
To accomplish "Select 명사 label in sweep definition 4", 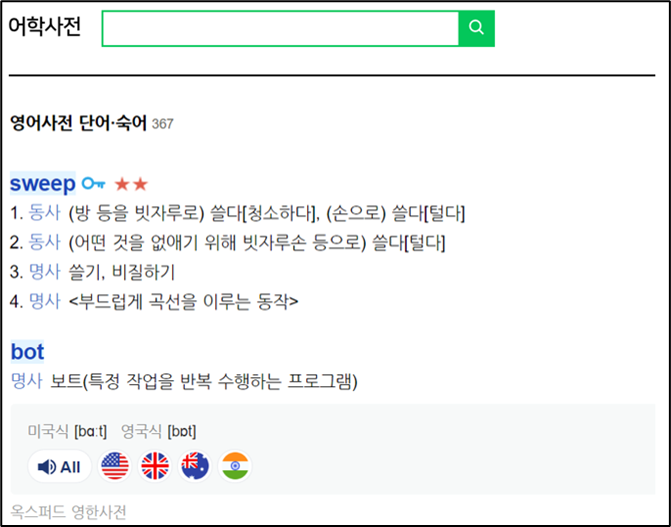I will (x=45, y=301).
